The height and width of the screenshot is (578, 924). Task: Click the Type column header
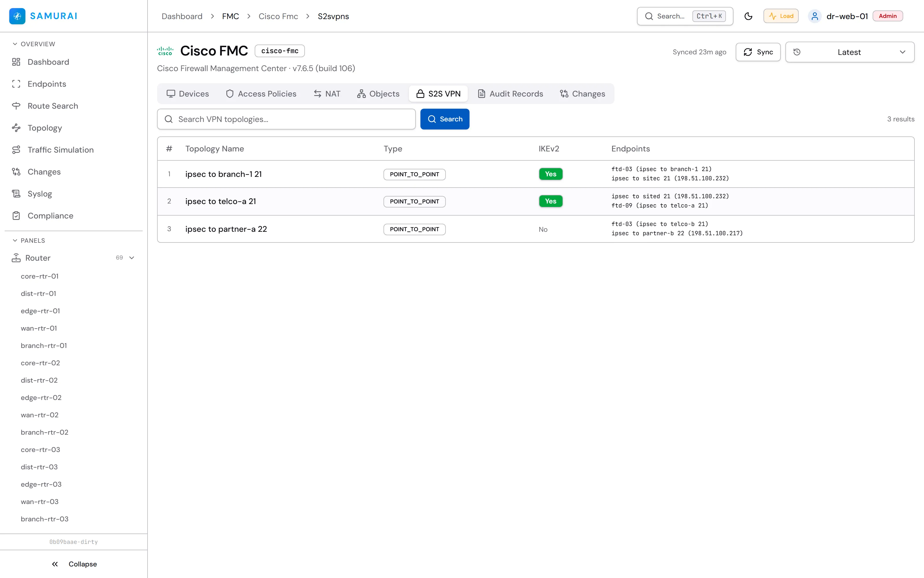(393, 149)
